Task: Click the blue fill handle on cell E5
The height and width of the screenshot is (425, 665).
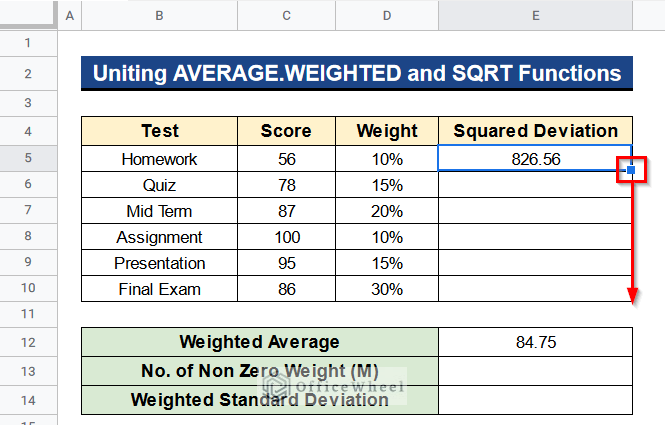Action: [631, 170]
